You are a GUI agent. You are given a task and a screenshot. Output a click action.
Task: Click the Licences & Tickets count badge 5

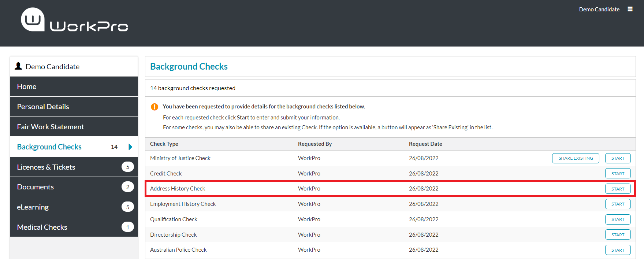(x=128, y=167)
